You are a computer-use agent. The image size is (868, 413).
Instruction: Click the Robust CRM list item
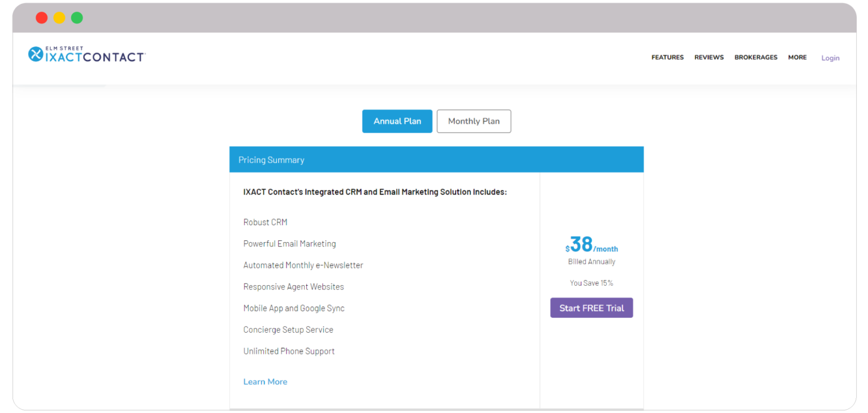click(x=265, y=222)
